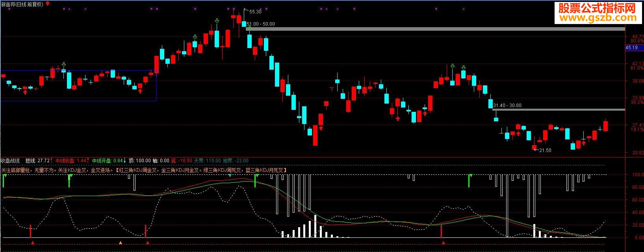The width and height of the screenshot is (644, 252).
Task: Click the 80.9% retracement label
Action: 637,41
